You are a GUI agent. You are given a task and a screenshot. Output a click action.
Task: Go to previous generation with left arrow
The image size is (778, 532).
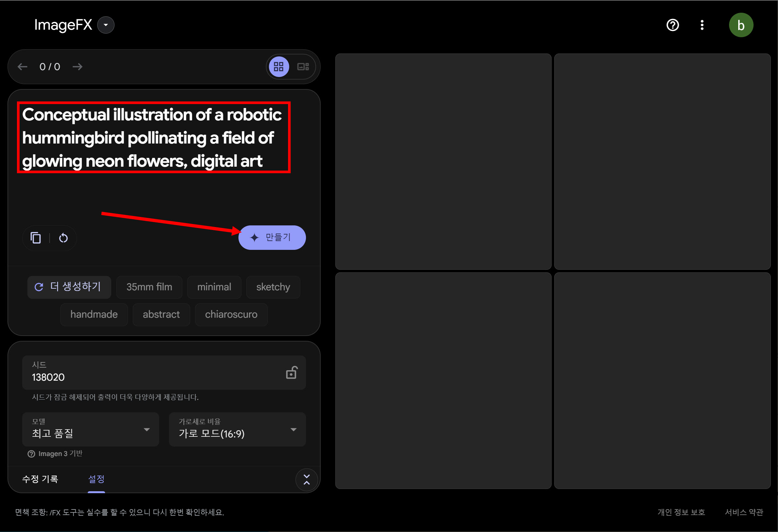[x=23, y=67]
